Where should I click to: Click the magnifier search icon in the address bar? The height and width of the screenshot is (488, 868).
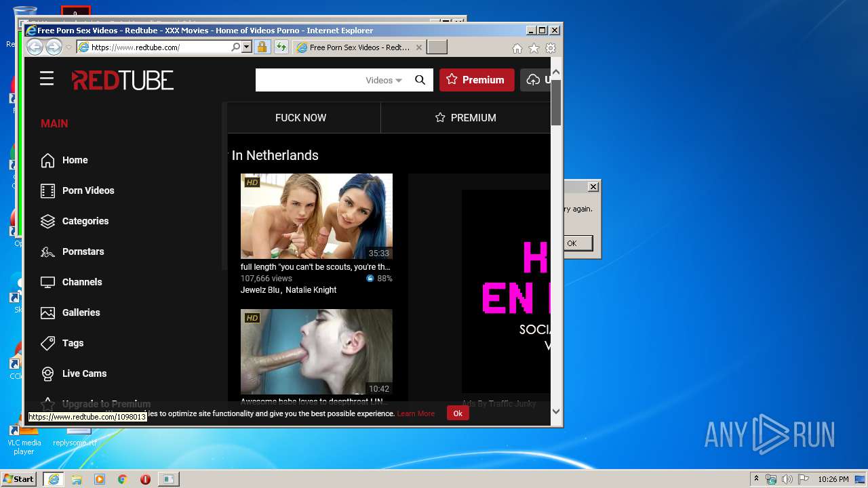(235, 47)
